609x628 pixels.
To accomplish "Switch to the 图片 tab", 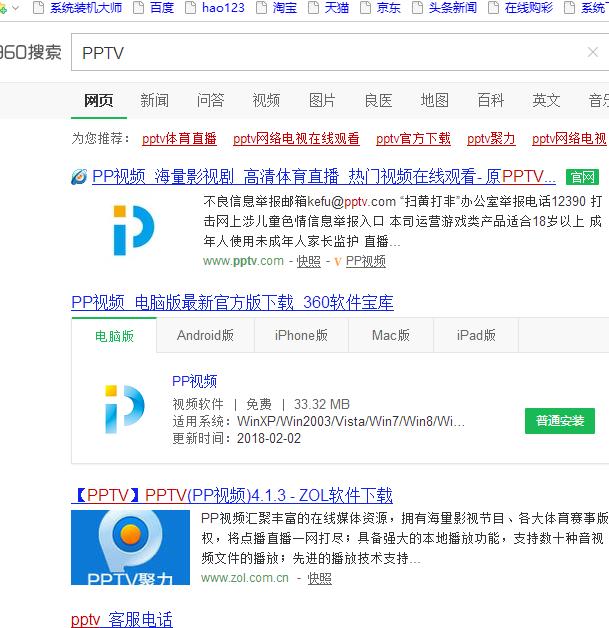I will [322, 100].
